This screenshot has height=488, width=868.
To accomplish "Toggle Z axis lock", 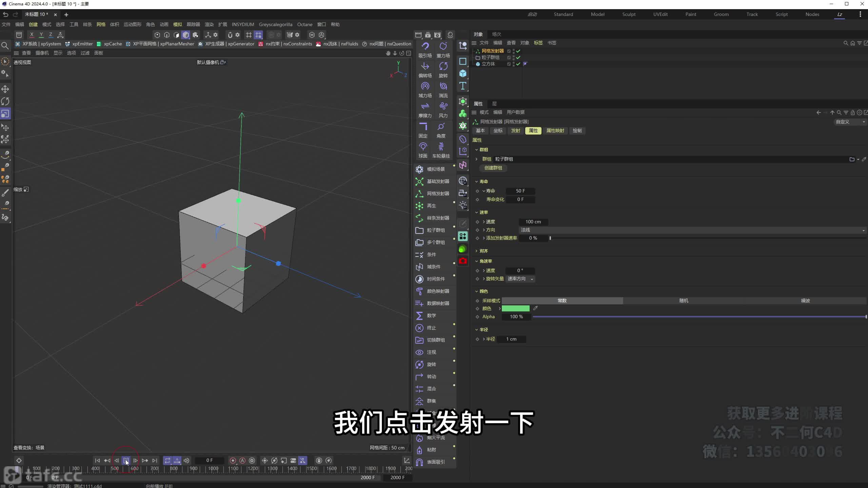I will (x=51, y=35).
